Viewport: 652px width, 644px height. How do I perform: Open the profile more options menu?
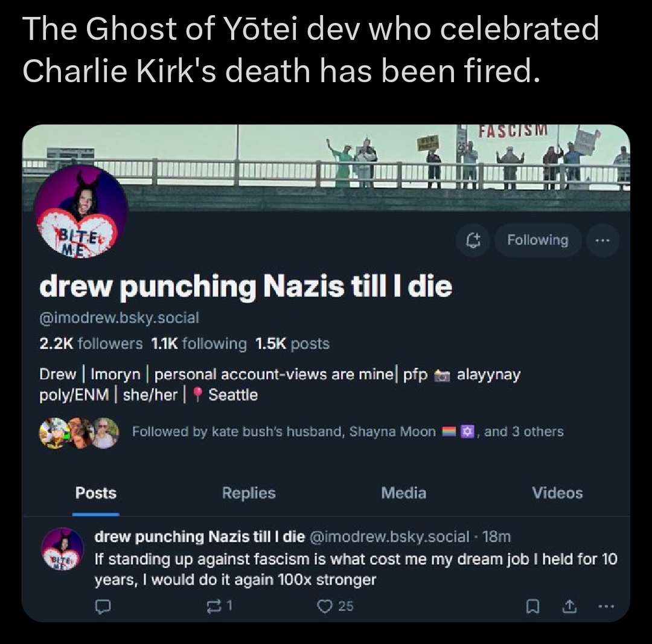[x=602, y=240]
